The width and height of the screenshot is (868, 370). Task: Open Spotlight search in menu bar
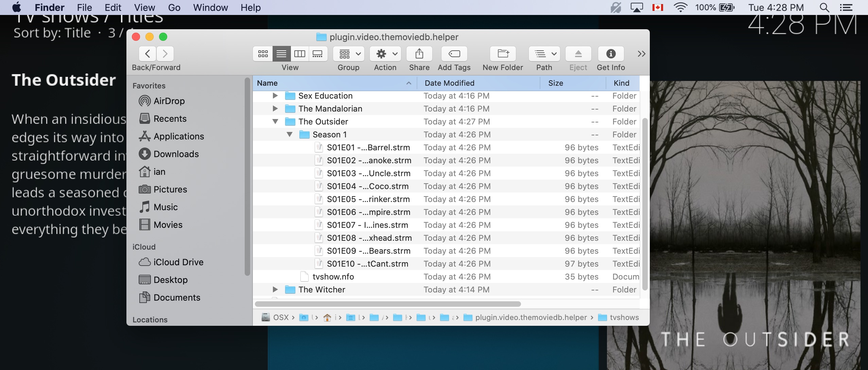(824, 7)
